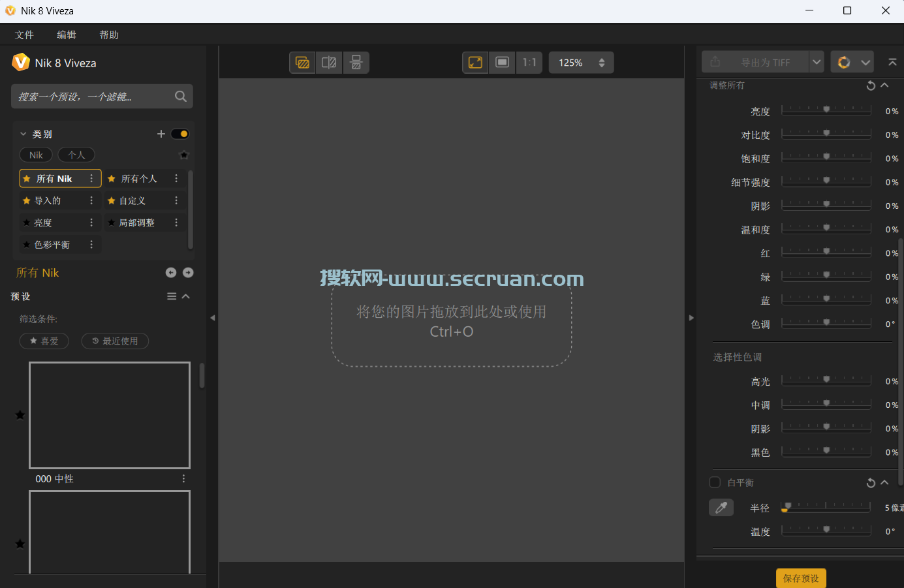This screenshot has width=904, height=588.
Task: Click the orange rotating sync icon
Action: coord(844,63)
